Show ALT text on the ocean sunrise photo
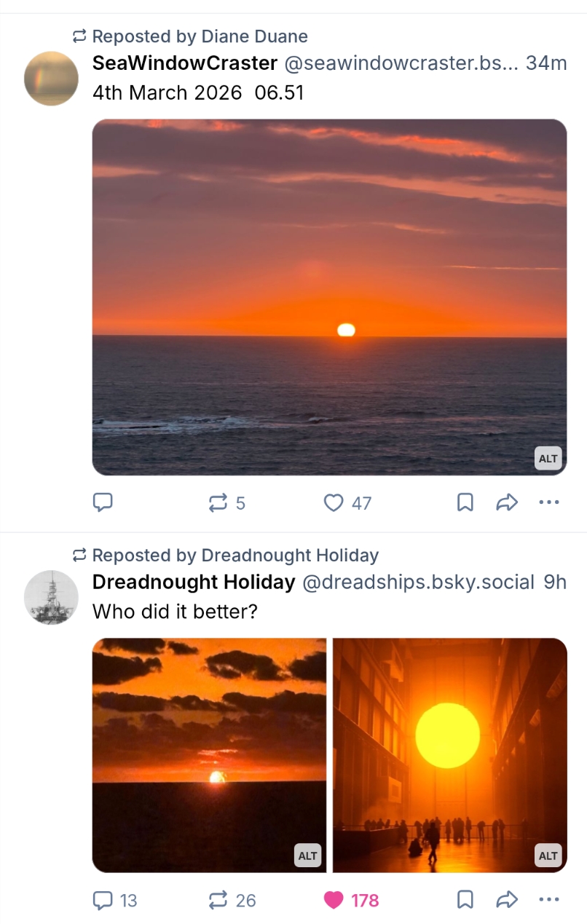Image resolution: width=587 pixels, height=924 pixels. (x=548, y=459)
